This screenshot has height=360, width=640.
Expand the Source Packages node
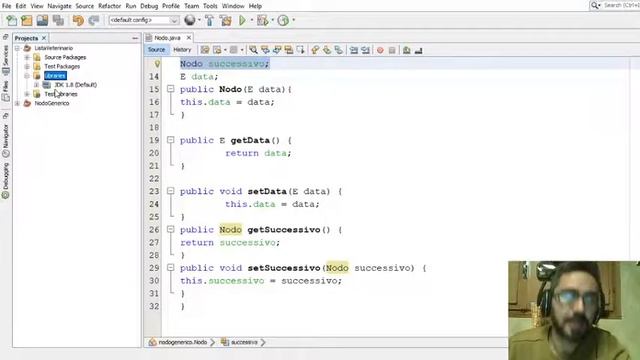tap(27, 57)
